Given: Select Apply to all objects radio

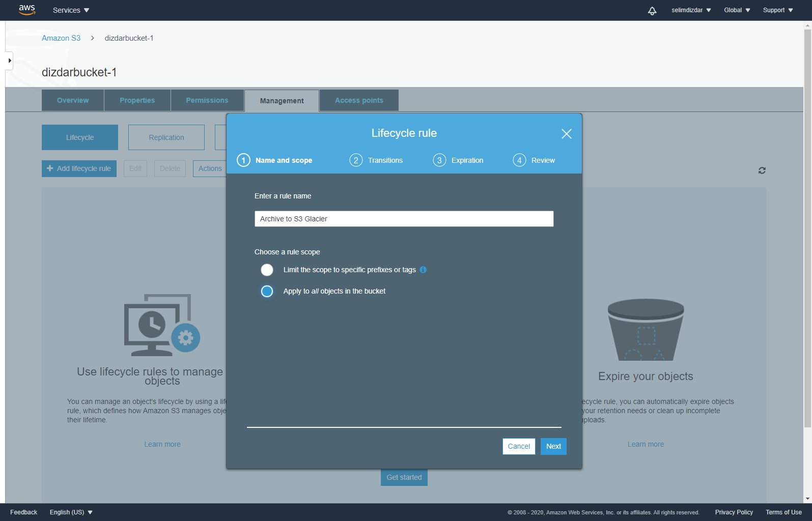Looking at the screenshot, I should pos(267,291).
